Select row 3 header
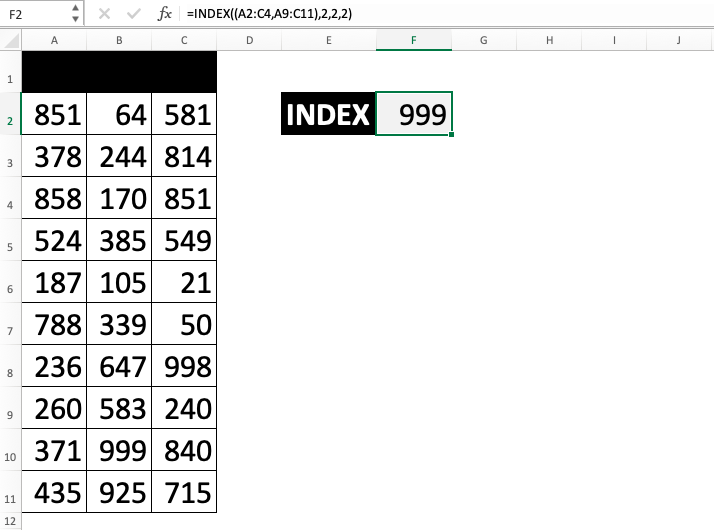The image size is (714, 530). [10, 156]
